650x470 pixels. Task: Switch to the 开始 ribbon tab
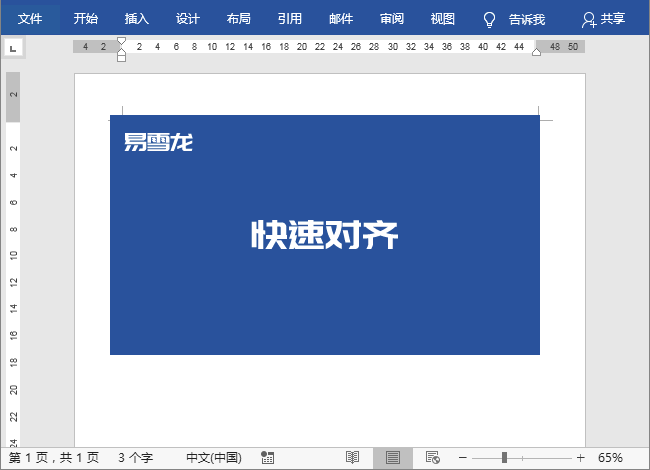pos(86,19)
